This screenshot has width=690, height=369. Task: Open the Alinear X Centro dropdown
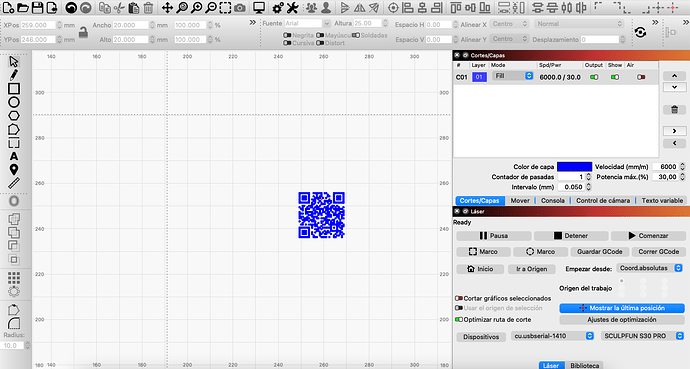click(509, 24)
